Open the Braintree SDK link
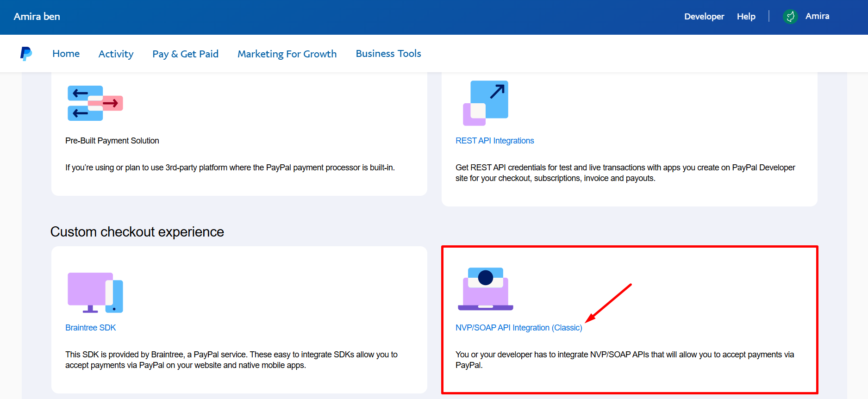The width and height of the screenshot is (868, 399). tap(90, 328)
